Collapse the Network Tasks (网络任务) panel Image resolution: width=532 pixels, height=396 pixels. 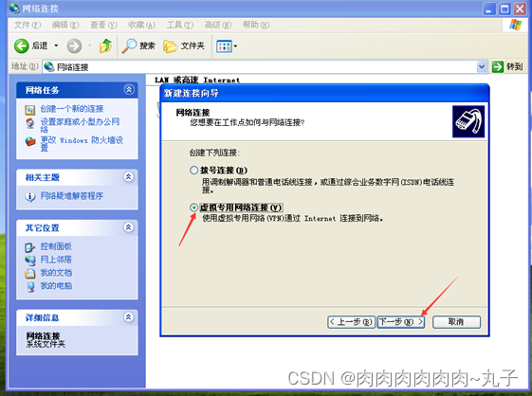click(129, 90)
